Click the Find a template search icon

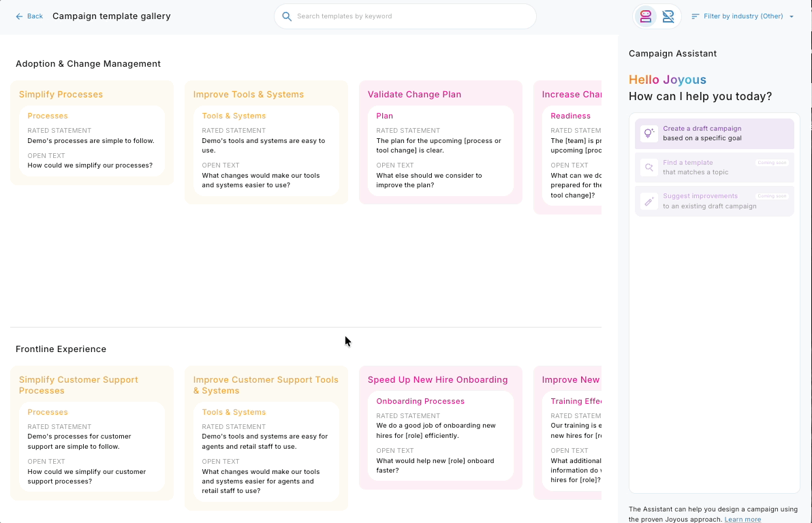(x=649, y=168)
